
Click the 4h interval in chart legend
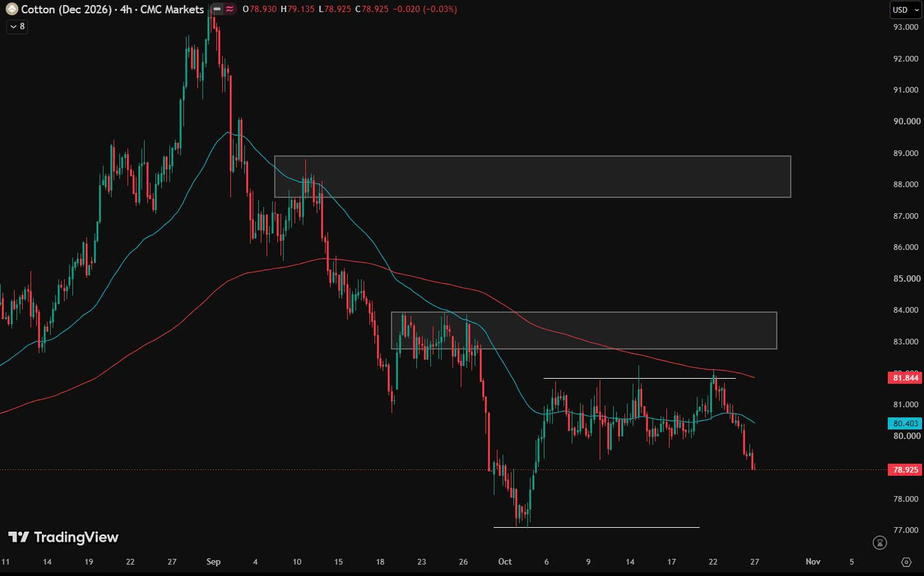tap(126, 9)
